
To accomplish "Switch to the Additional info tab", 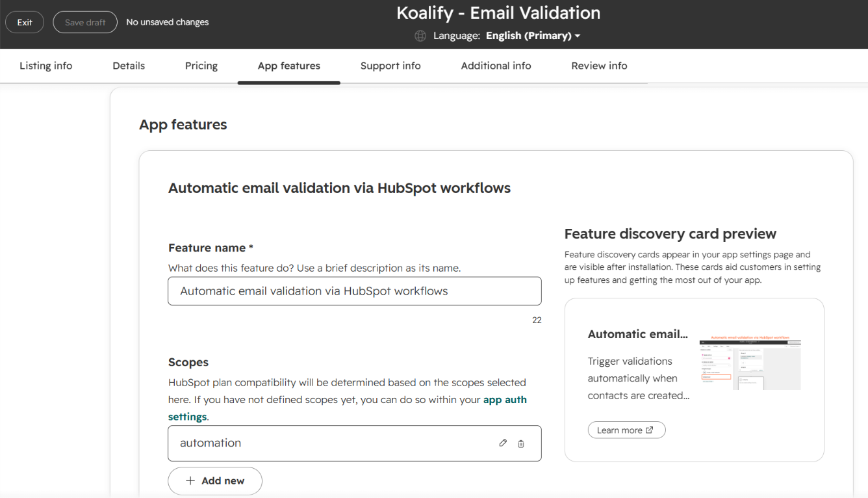I will point(496,66).
